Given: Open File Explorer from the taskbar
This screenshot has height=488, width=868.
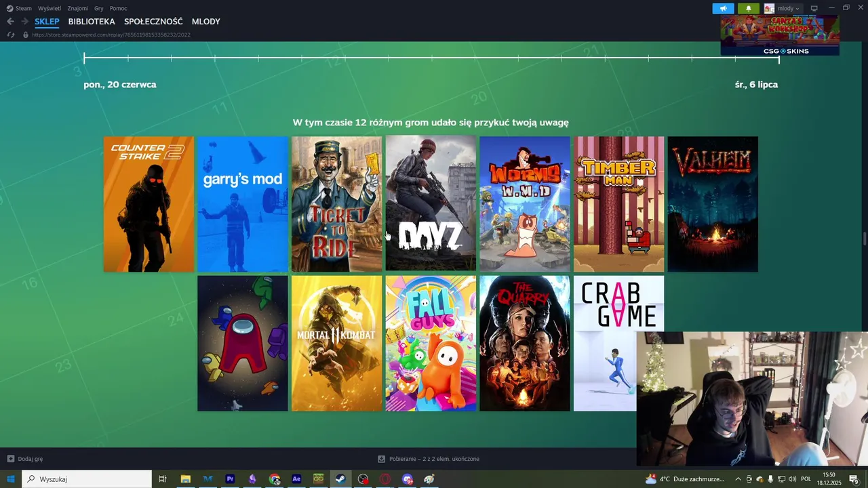Looking at the screenshot, I should [185, 479].
